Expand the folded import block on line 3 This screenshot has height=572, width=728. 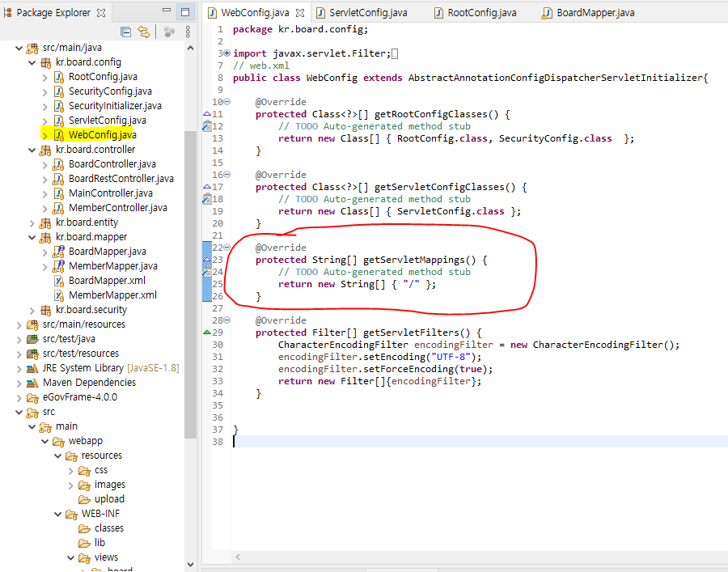pos(227,53)
